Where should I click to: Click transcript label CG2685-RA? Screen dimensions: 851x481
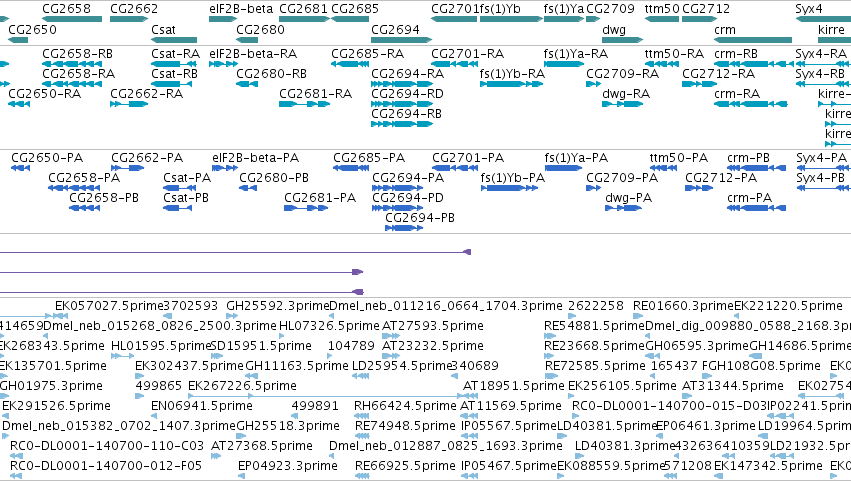point(367,54)
